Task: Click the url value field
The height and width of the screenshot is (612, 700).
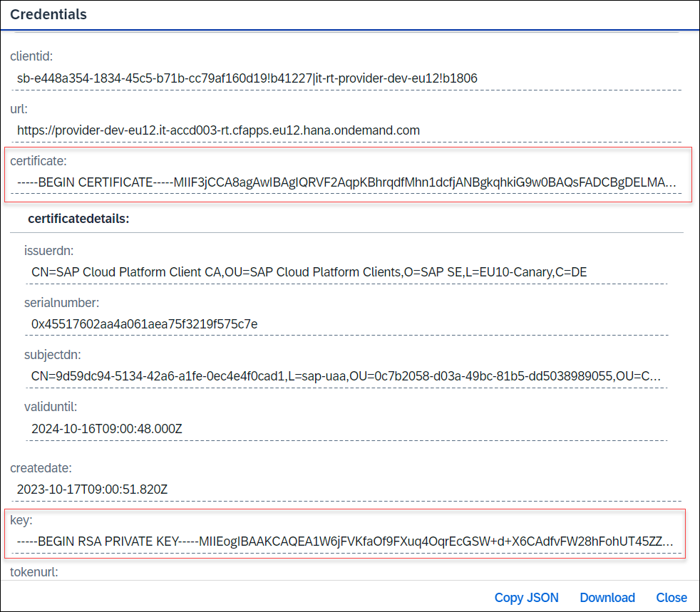Action: point(346,130)
